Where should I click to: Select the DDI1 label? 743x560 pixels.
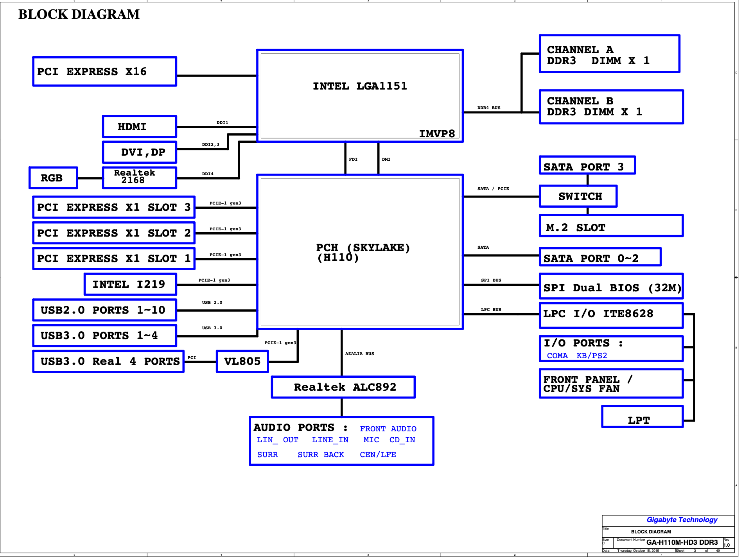[x=223, y=122]
